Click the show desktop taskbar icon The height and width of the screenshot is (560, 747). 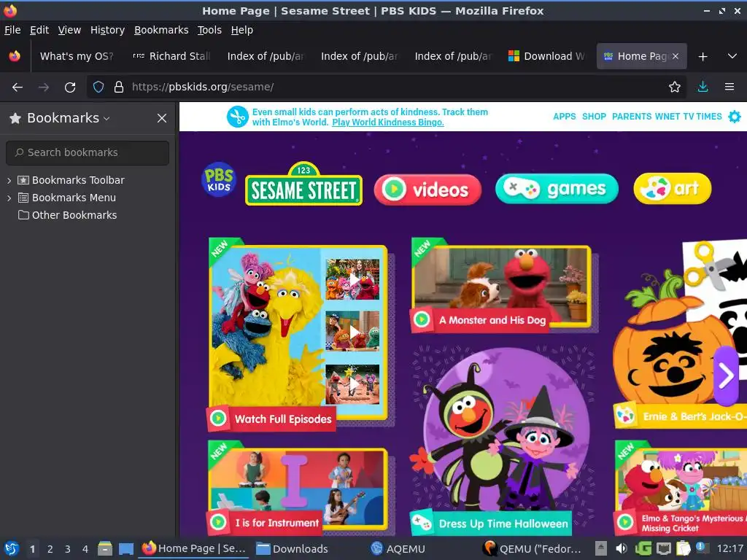click(x=125, y=548)
